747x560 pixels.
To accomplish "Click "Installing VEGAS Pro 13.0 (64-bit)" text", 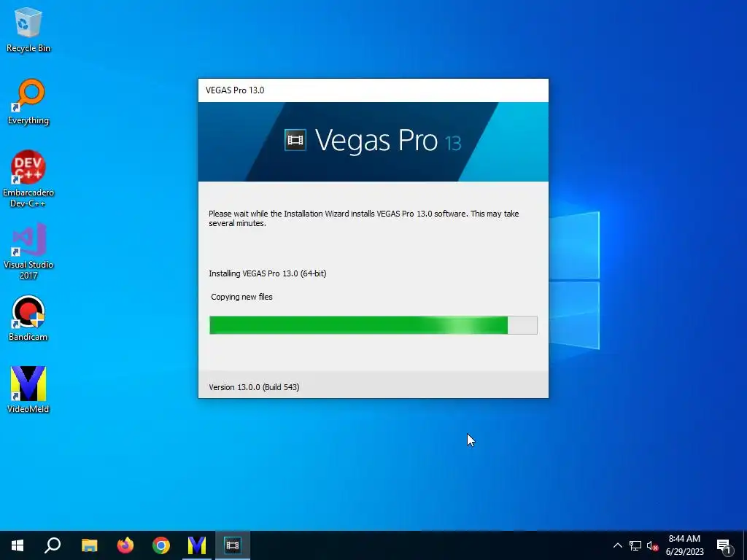I will coord(267,273).
